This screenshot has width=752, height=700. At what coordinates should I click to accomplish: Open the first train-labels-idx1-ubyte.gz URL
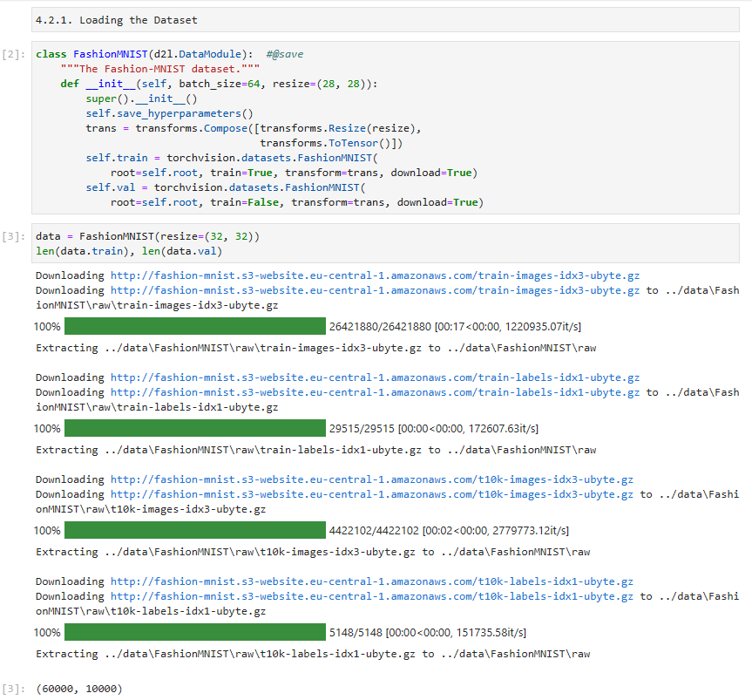[375, 377]
